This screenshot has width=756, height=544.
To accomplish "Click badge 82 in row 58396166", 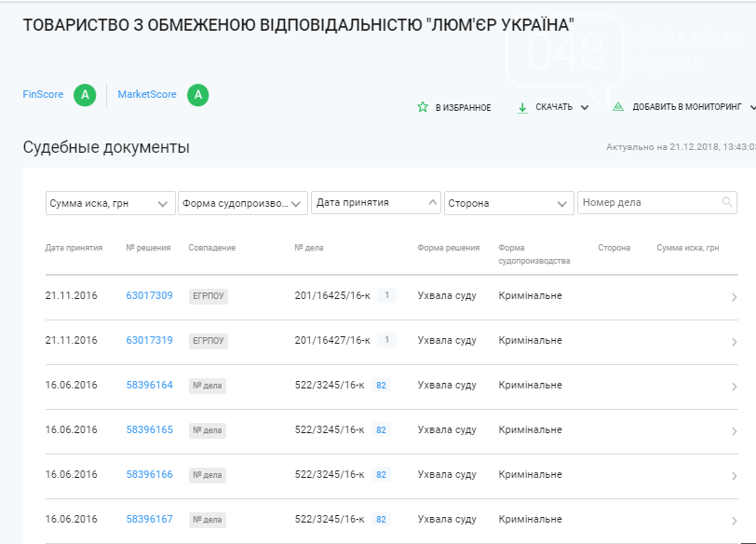I will point(381,474).
